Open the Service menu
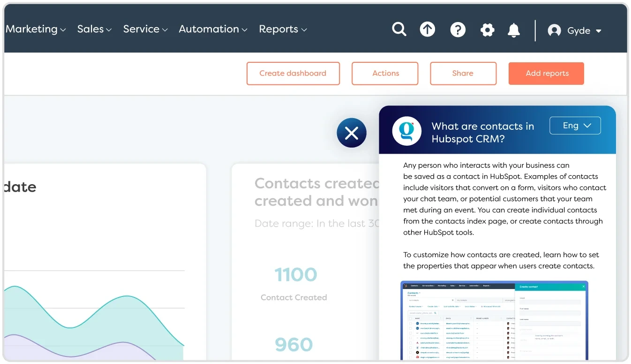 [141, 29]
